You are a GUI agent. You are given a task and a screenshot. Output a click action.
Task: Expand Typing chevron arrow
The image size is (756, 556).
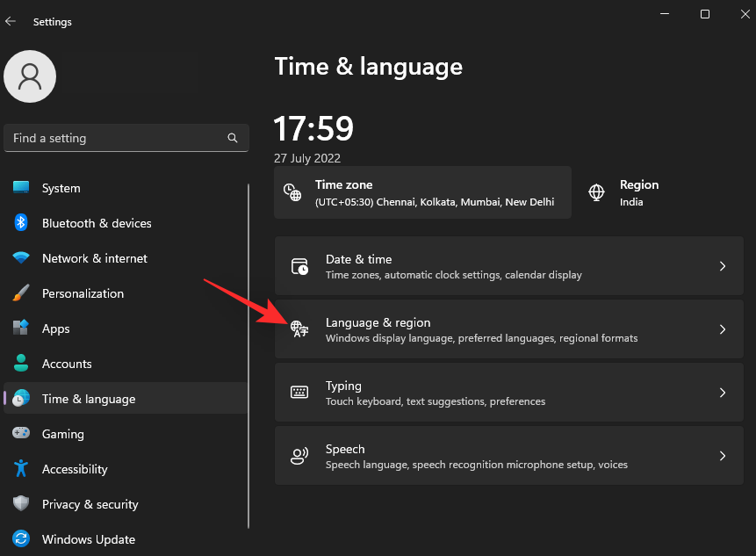(x=723, y=393)
